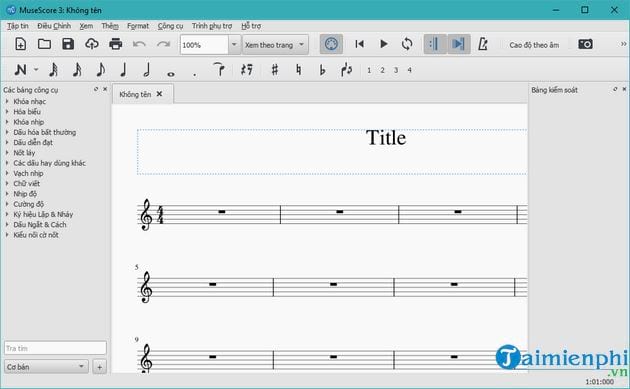
Task: Toggle loop playback
Action: coord(407,44)
